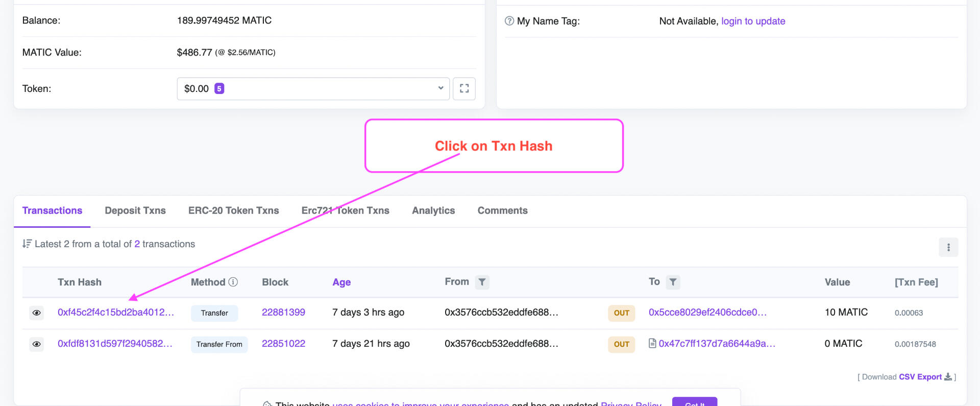Open txn hash 0xf45c2f4c15bd2ba4012
980x406 pixels.
click(115, 312)
